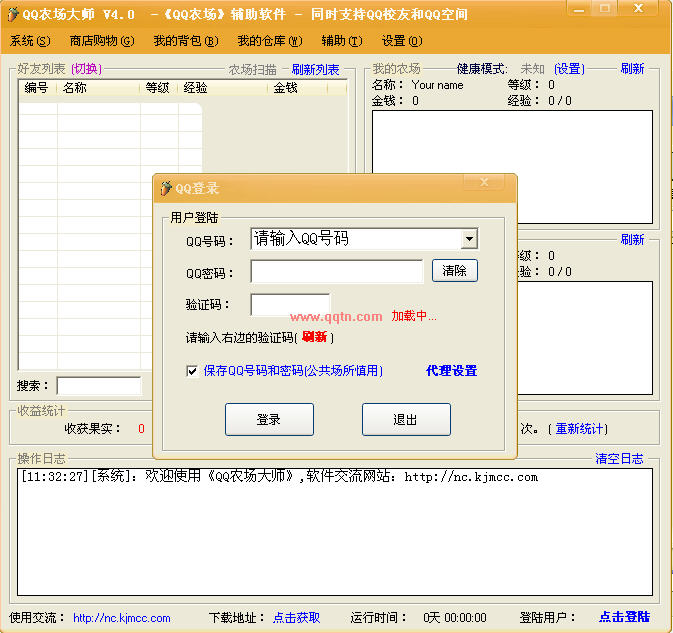Click 点击登陆 login link
Viewport: 673px width, 633px height.
pos(624,617)
